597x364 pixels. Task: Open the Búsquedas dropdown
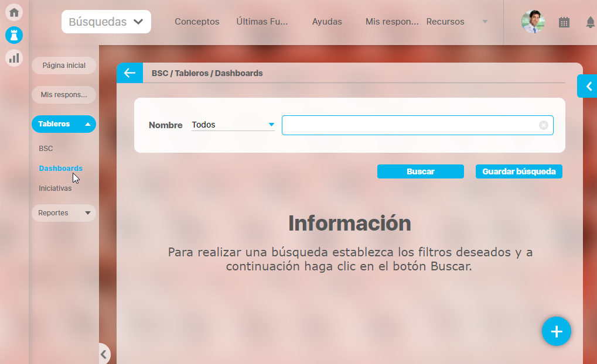[106, 22]
